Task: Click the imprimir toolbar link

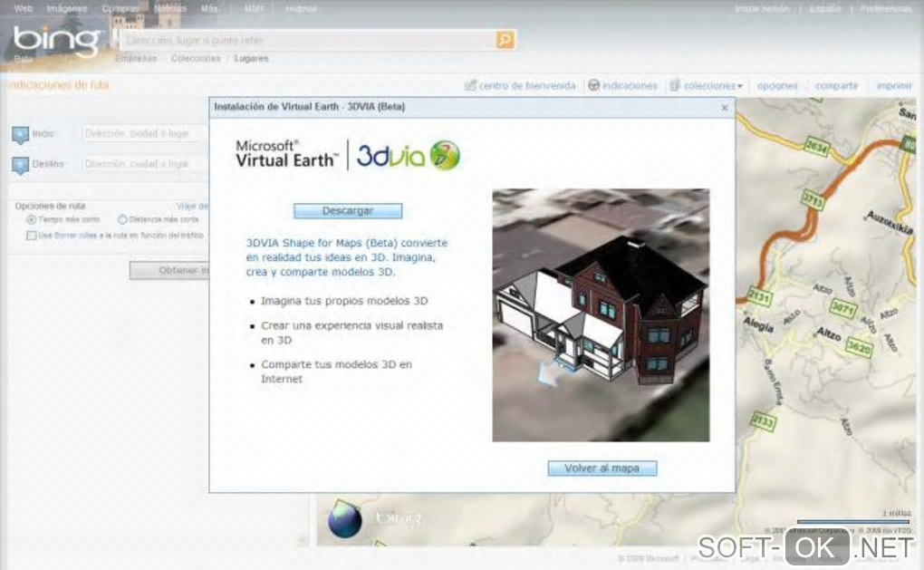Action: (894, 86)
